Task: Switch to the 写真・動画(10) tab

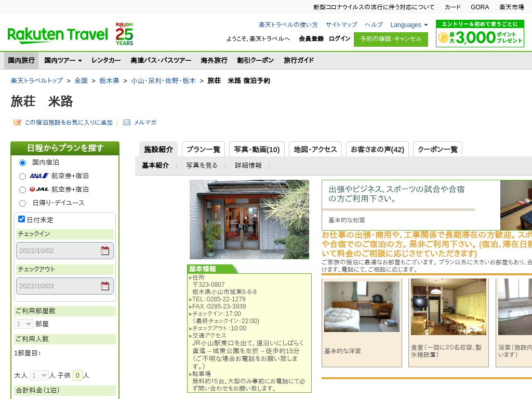Action: 257,149
